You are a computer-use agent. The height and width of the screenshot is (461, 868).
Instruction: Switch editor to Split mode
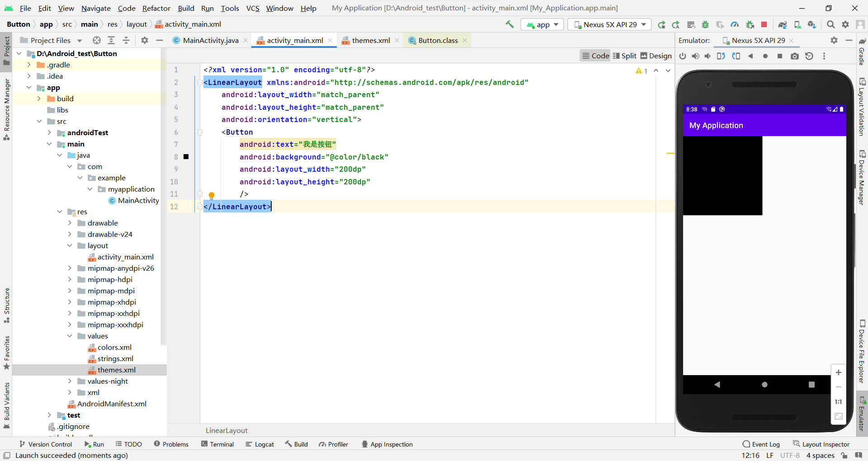(624, 56)
